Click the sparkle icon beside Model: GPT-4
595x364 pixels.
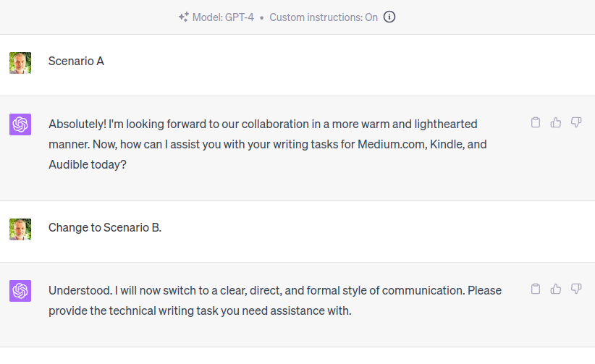coord(184,17)
